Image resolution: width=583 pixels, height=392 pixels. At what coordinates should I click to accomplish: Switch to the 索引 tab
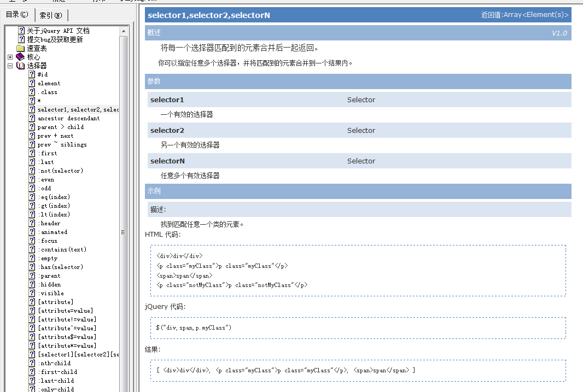click(x=51, y=15)
